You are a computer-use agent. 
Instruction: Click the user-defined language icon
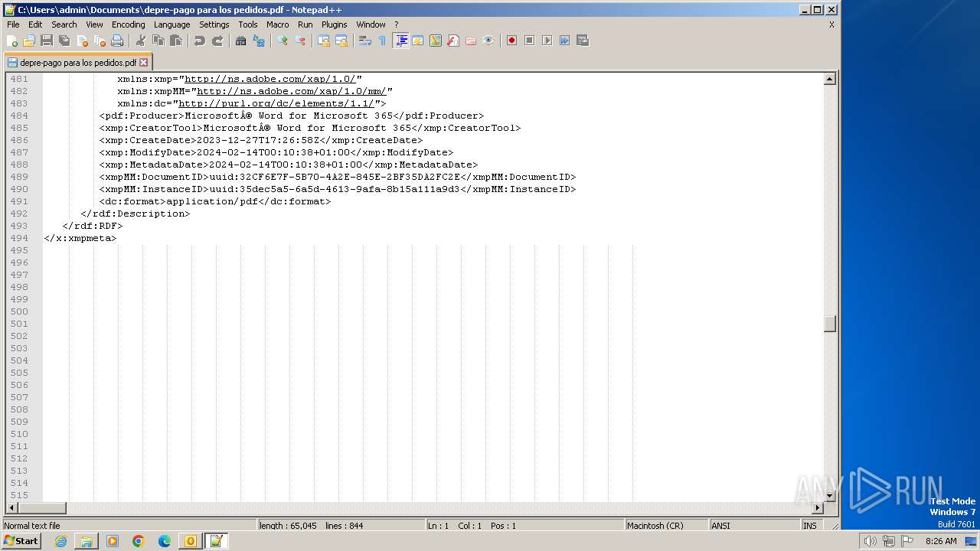click(x=418, y=41)
